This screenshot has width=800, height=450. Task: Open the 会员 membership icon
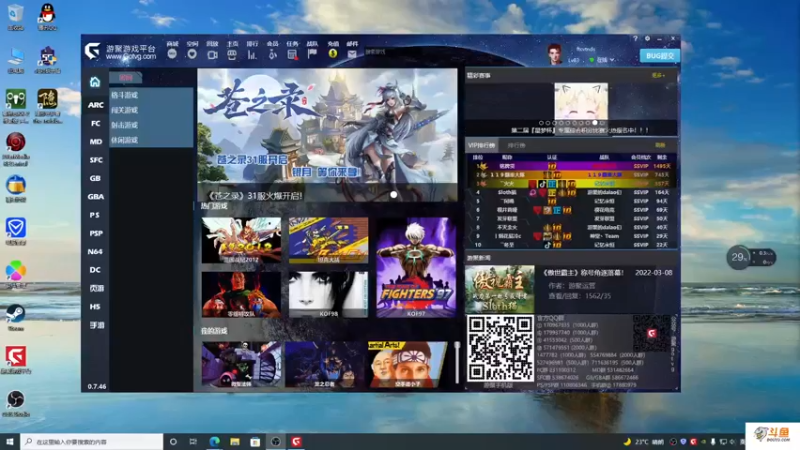point(272,54)
